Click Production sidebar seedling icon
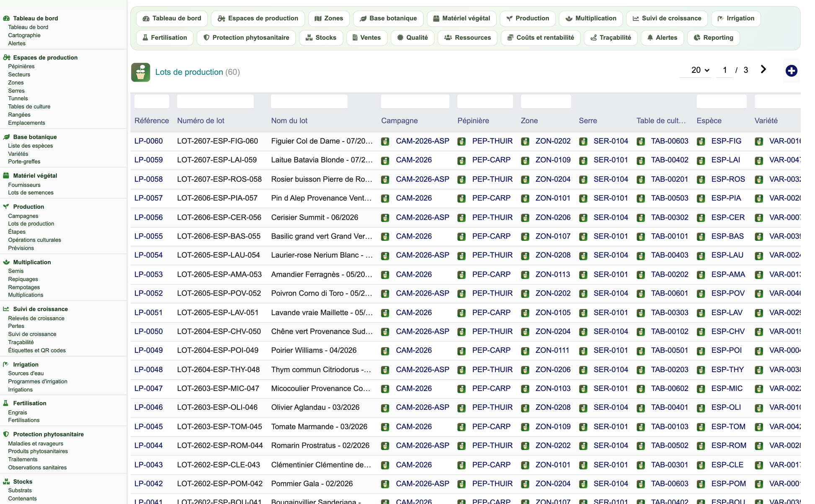The image size is (815, 504). 6,207
